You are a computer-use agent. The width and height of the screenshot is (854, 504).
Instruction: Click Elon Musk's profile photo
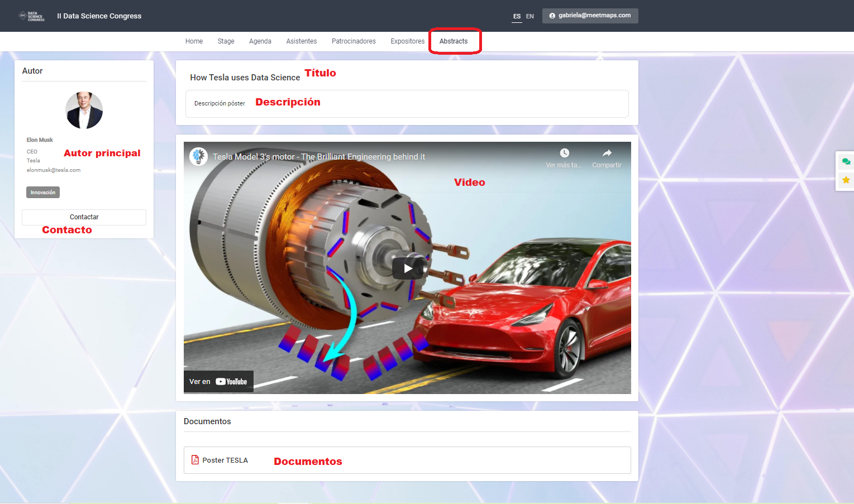(x=84, y=110)
